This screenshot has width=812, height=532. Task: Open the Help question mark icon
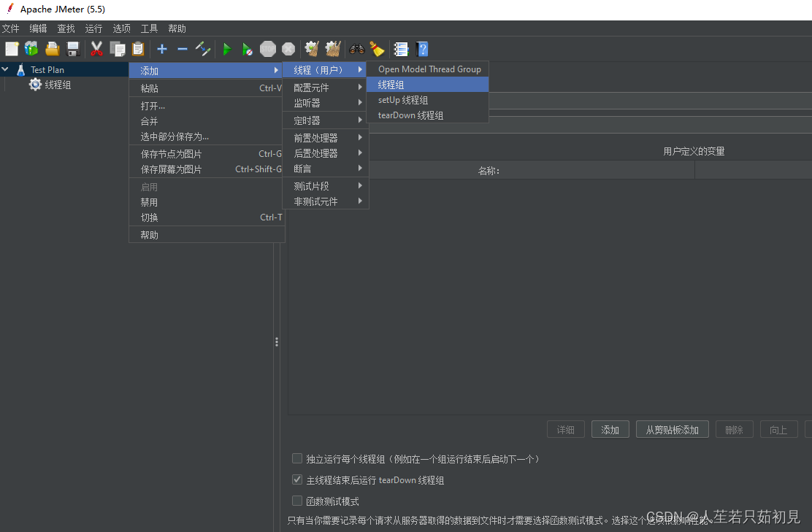point(422,49)
